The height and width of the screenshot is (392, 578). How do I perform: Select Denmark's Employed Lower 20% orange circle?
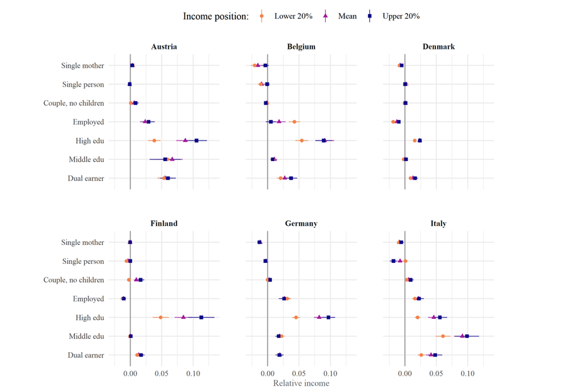[x=393, y=122]
